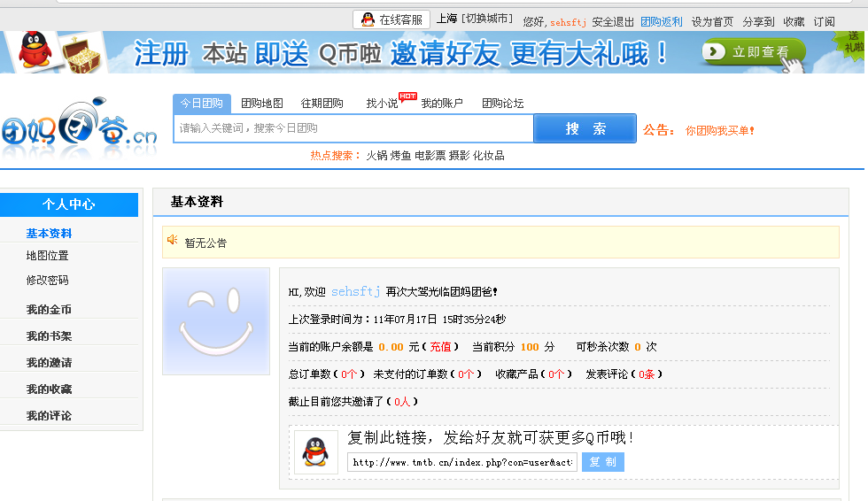The width and height of the screenshot is (868, 501).
Task: Click 复制 copy button
Action: [x=603, y=462]
